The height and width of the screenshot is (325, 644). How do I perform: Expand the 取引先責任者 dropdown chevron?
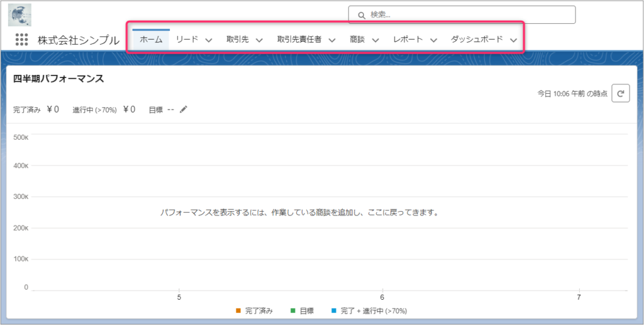coord(332,40)
